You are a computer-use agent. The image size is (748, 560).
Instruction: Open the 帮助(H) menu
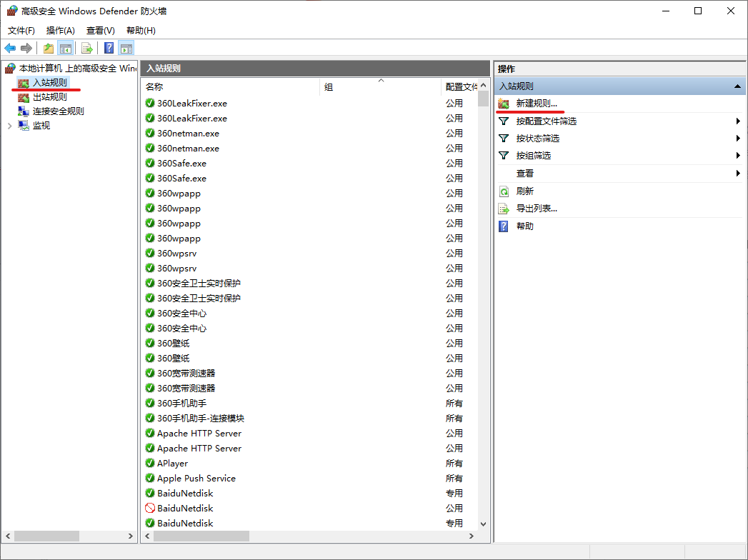[141, 31]
